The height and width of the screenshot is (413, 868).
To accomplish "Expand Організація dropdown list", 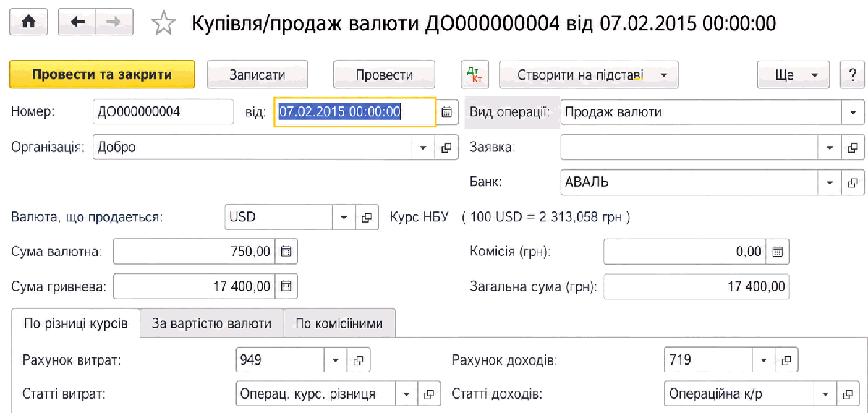I will click(424, 147).
